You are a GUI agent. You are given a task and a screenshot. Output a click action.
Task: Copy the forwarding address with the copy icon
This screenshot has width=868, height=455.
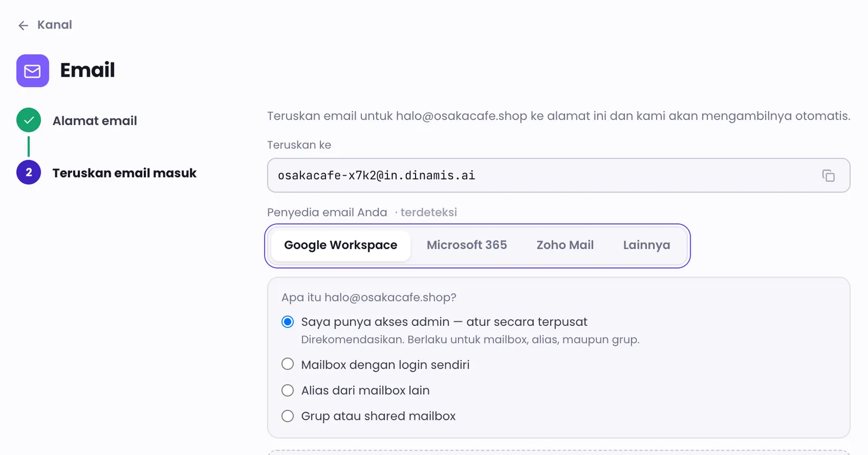click(828, 175)
